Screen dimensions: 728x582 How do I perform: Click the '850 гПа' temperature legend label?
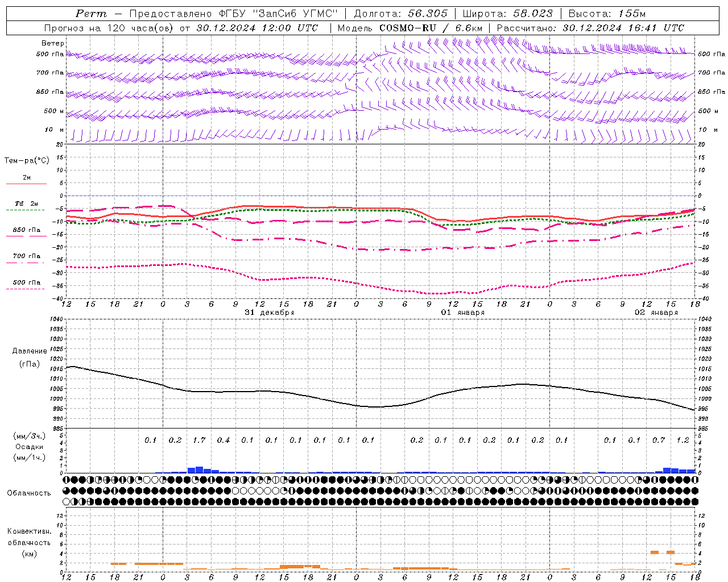[27, 230]
